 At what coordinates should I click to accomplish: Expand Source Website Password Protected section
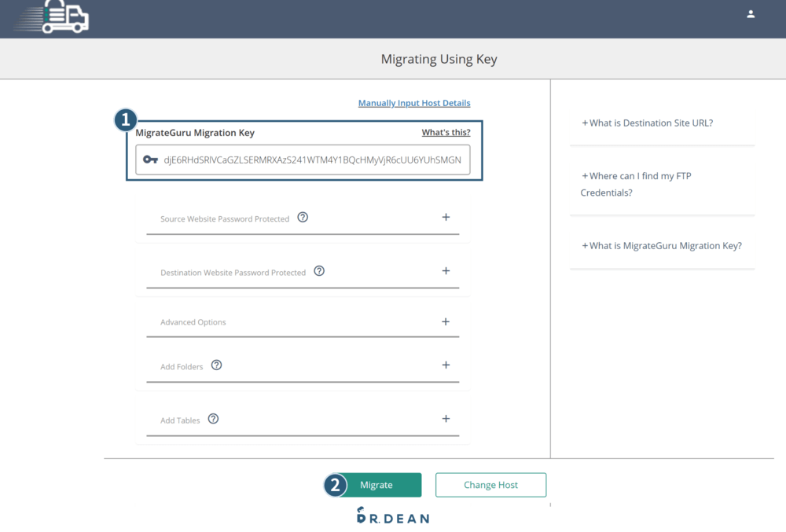(446, 217)
